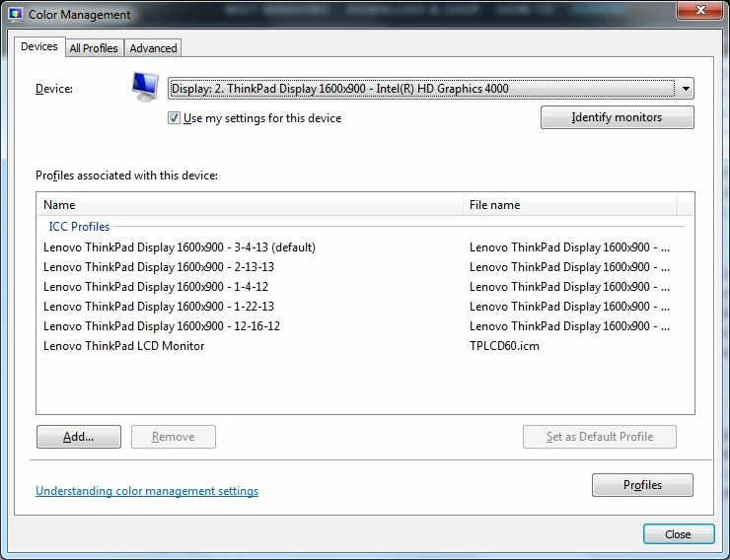Select profile ending 12-16-12

coord(162,326)
